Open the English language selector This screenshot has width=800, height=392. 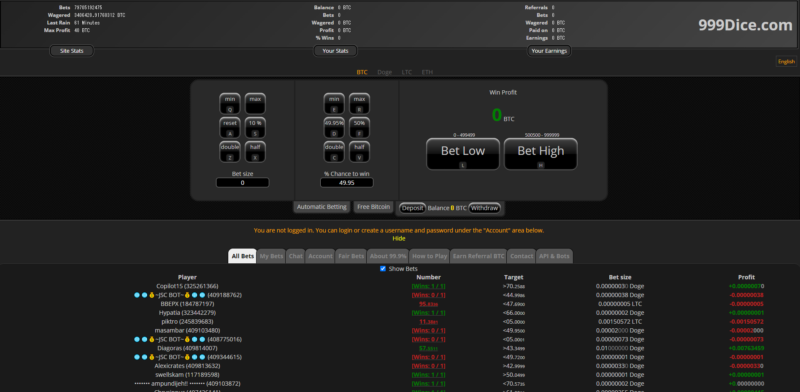pyautogui.click(x=786, y=61)
